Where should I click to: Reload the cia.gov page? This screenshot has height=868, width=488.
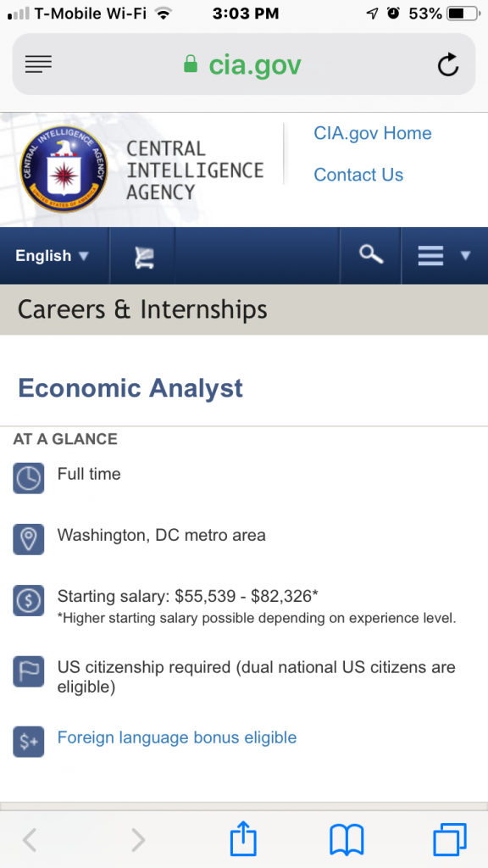coord(447,64)
